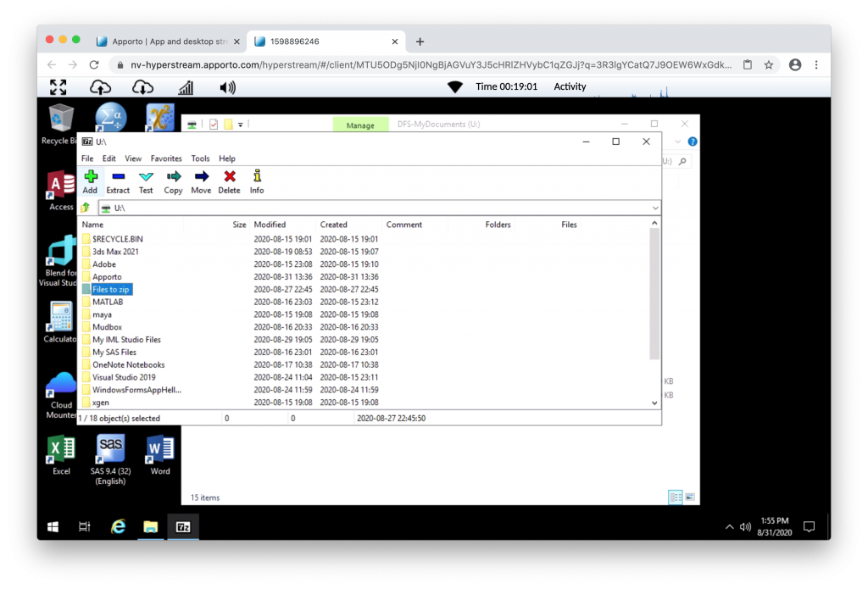Click the Extract toolbar icon

tap(118, 181)
